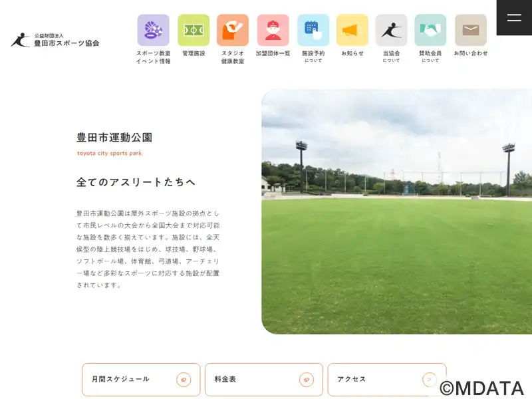
Task: Open the 料金表 button
Action: 264,379
